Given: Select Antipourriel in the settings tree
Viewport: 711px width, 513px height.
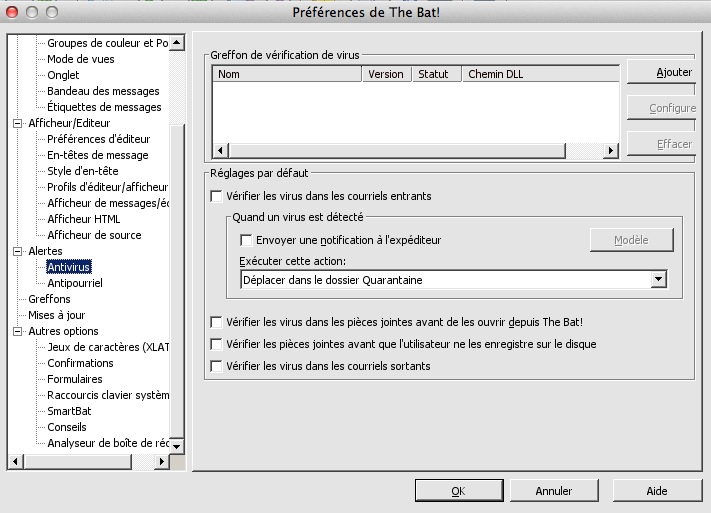Looking at the screenshot, I should [x=74, y=283].
